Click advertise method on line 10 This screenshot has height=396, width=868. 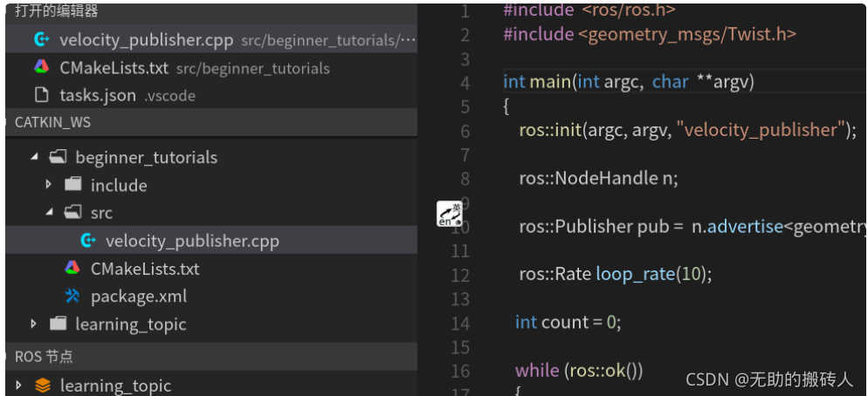745,227
